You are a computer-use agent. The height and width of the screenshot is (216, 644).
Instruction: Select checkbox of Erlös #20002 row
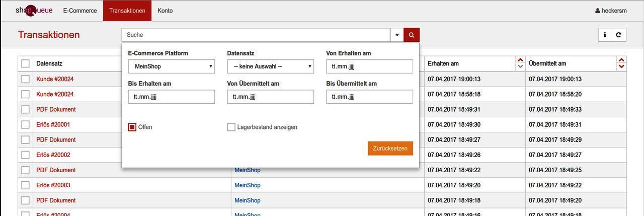25,155
